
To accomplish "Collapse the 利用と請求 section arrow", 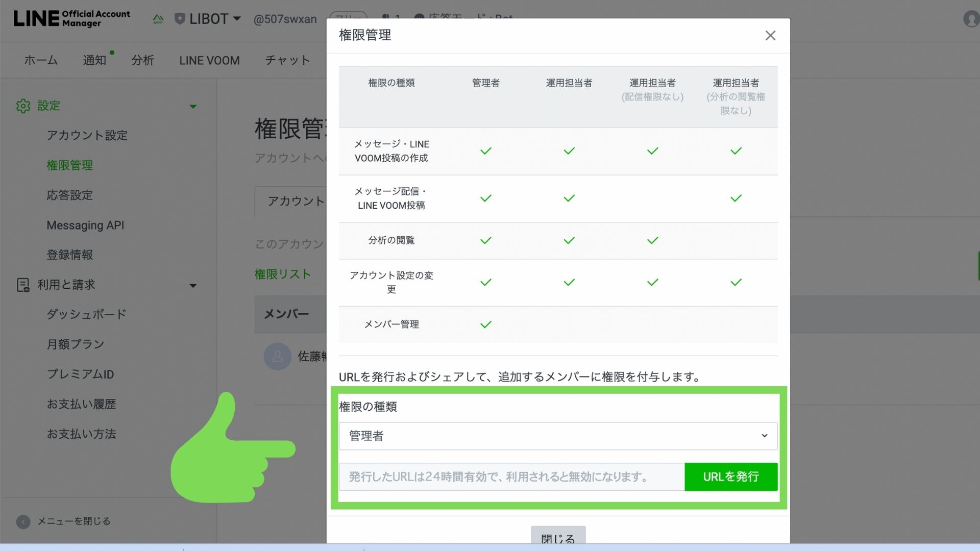I will [193, 285].
